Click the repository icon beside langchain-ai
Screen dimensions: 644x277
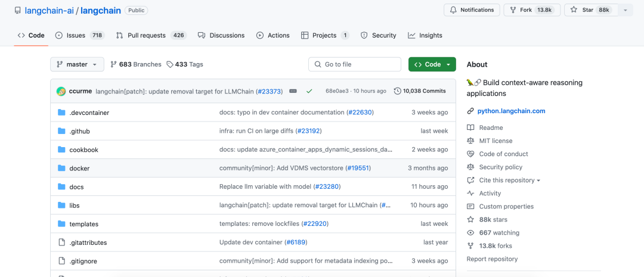tap(17, 11)
